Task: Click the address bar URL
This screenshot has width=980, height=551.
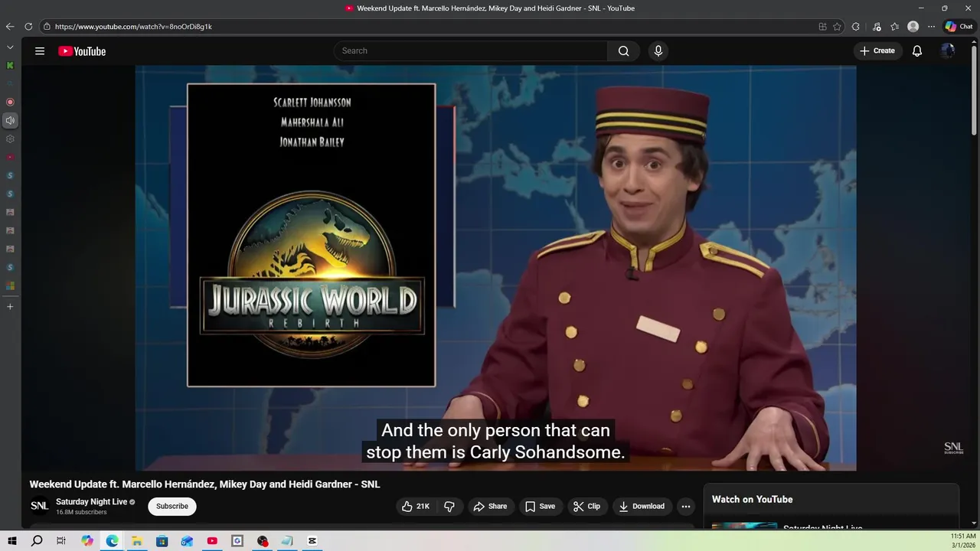Action: tap(133, 26)
